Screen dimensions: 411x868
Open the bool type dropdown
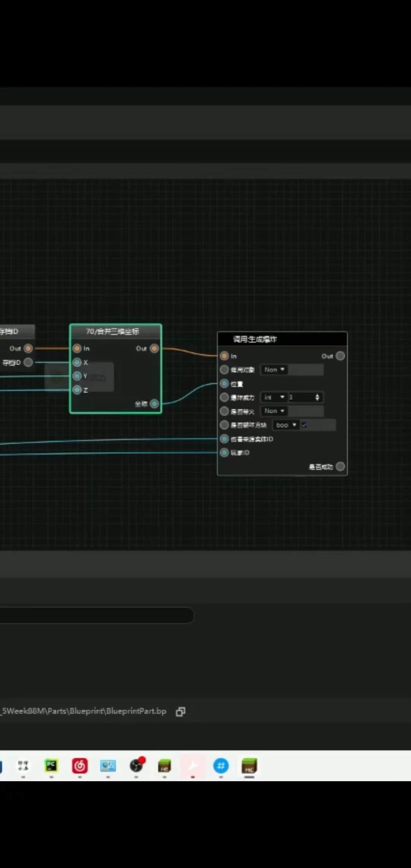[x=286, y=425]
